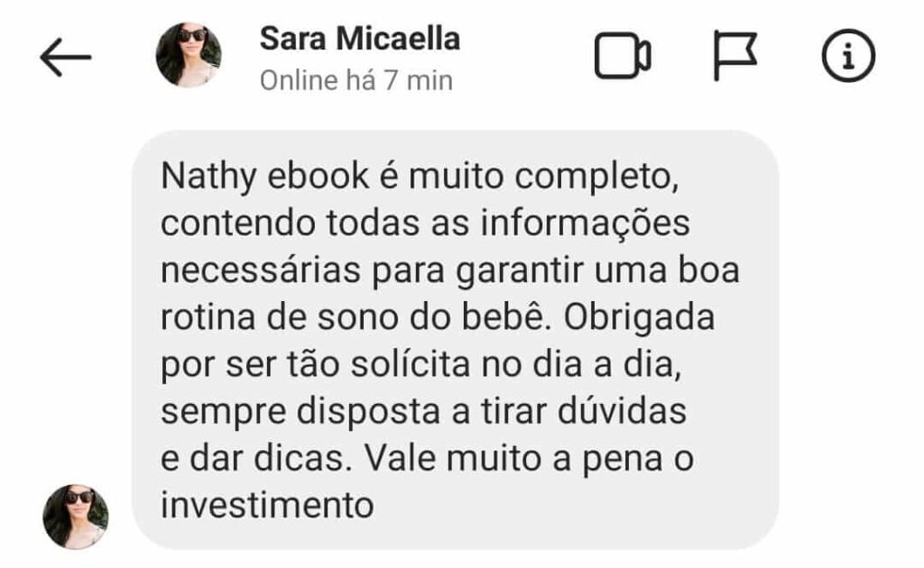Go back using the left arrow
924x568 pixels.
tap(65, 57)
